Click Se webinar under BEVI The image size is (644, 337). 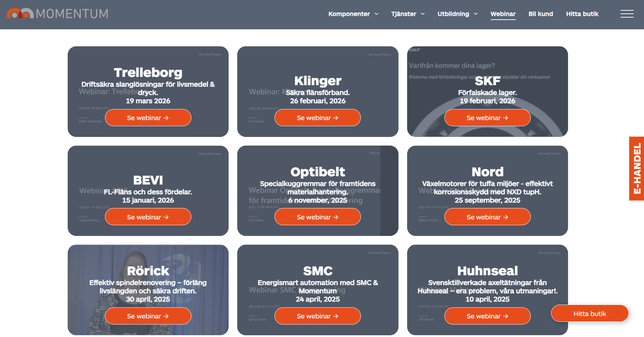(148, 217)
